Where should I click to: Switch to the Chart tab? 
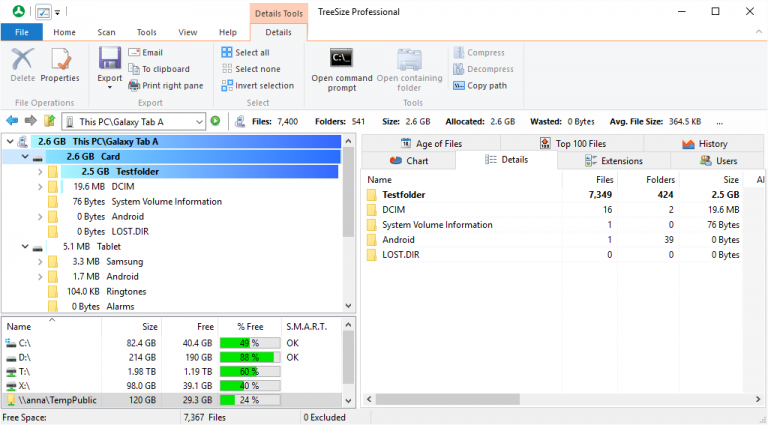(x=408, y=161)
